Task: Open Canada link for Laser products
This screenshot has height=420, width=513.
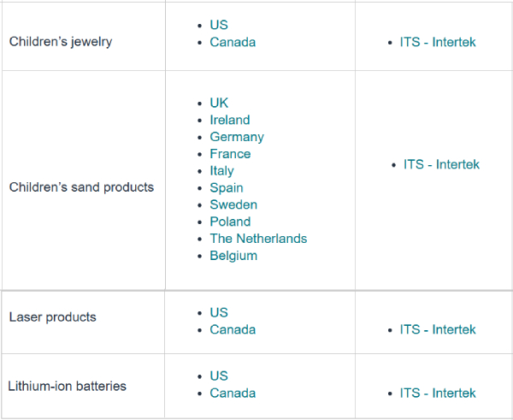Action: (233, 329)
